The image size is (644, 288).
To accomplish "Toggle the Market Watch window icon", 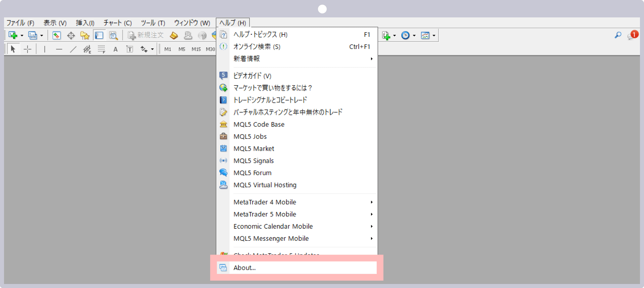I will 56,35.
